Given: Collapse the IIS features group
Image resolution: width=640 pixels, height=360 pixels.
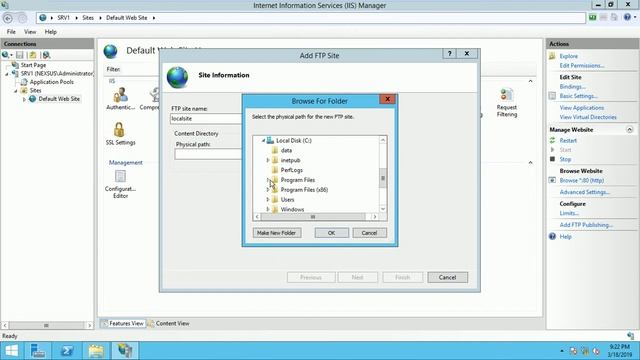Looking at the screenshot, I should [x=530, y=81].
